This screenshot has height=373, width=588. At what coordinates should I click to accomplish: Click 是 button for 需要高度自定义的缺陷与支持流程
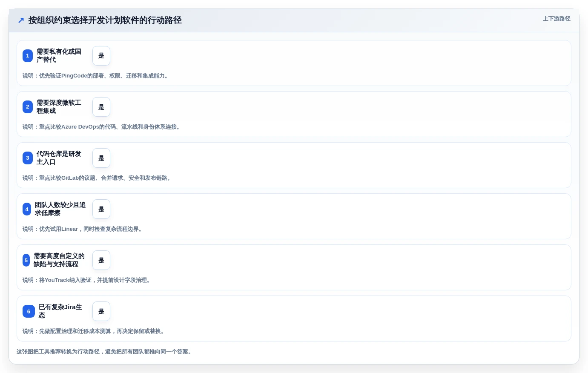[101, 260]
